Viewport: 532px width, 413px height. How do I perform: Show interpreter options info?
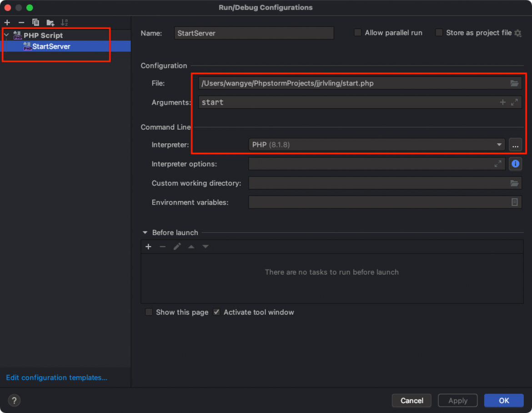coord(515,164)
